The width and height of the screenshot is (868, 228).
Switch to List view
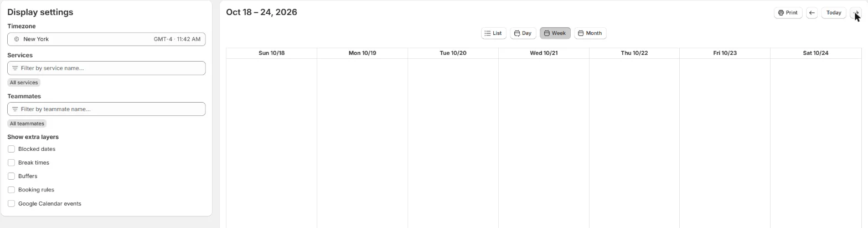tap(493, 33)
